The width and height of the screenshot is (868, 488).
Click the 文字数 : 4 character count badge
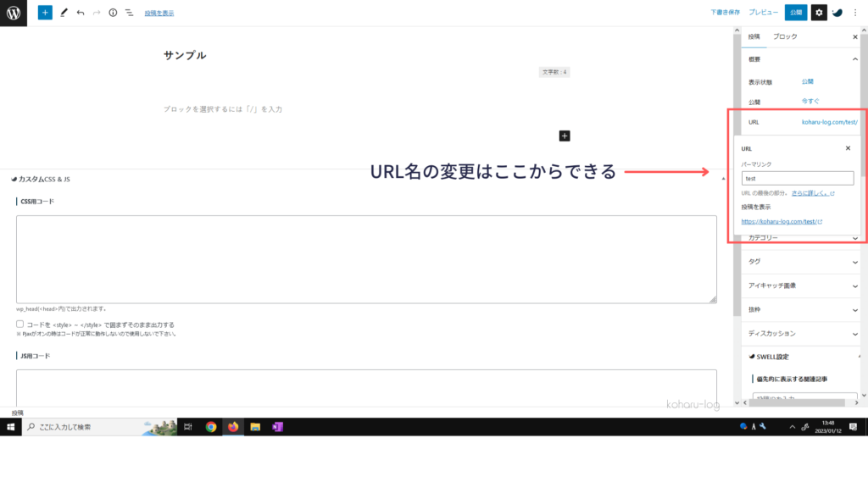554,72
